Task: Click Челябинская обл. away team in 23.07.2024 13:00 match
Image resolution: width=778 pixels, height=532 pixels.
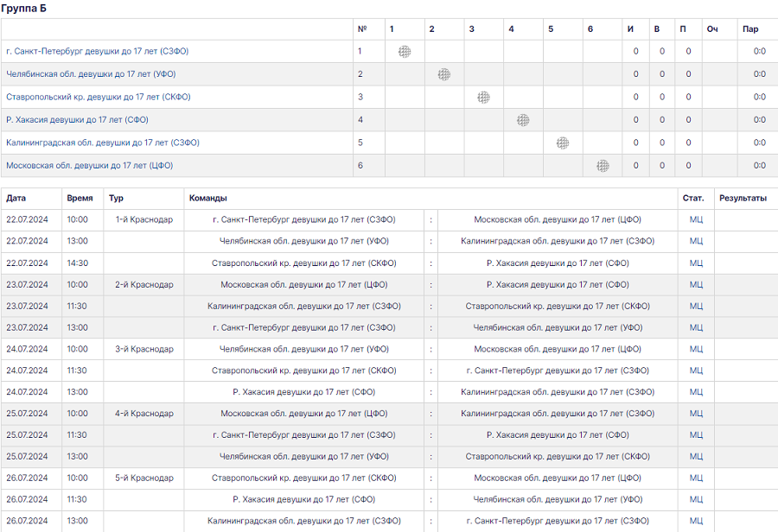Action: pos(558,327)
